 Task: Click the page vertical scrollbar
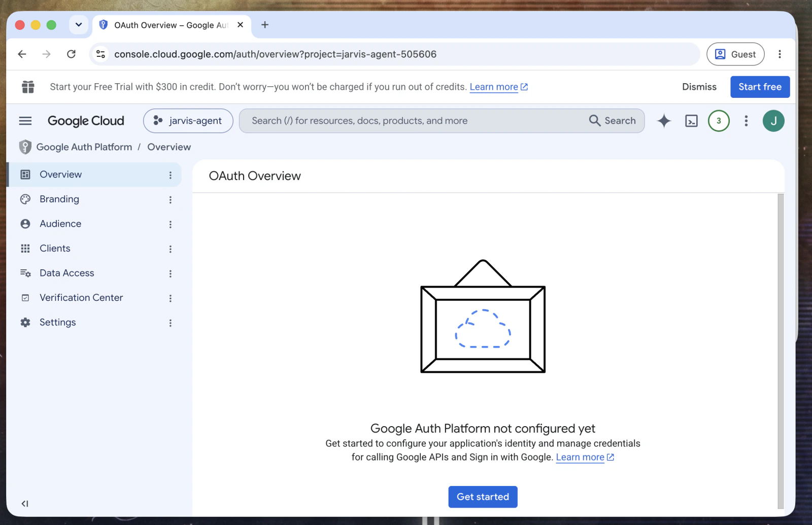[781, 350]
